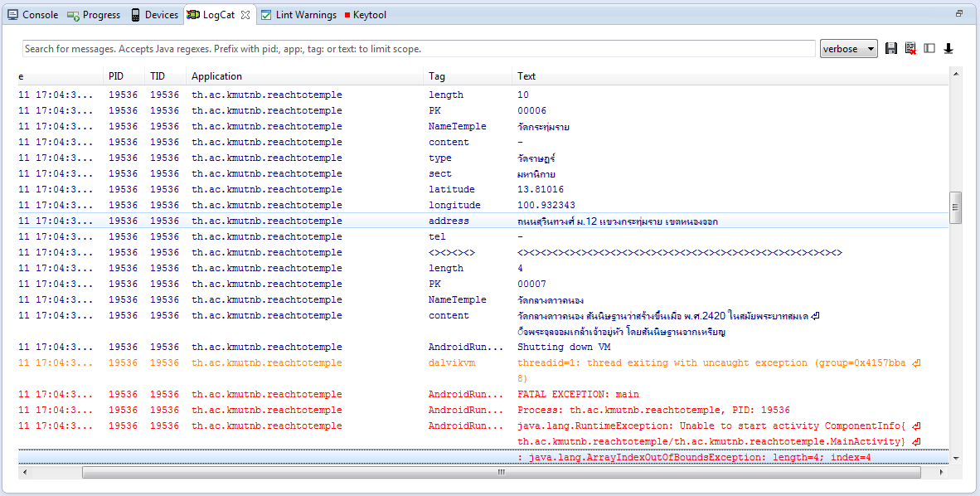Click the Text column header
The image size is (980, 496).
pyautogui.click(x=526, y=76)
